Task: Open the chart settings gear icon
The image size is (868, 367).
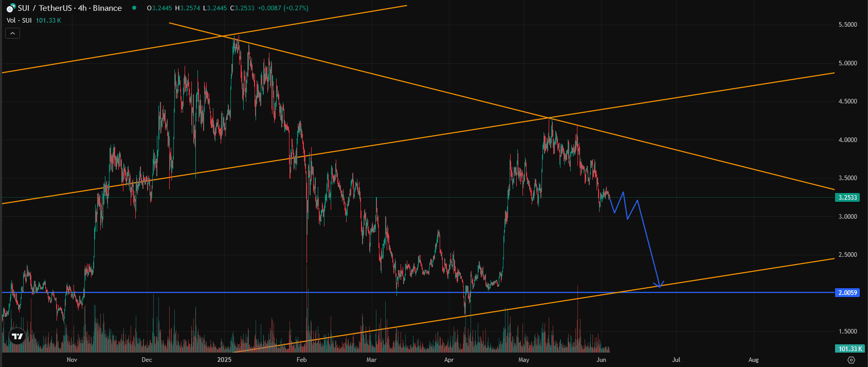Action: 851,360
